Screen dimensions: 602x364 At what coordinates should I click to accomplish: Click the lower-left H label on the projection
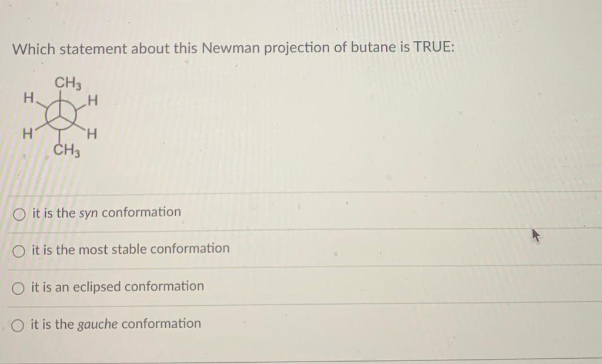tap(28, 134)
